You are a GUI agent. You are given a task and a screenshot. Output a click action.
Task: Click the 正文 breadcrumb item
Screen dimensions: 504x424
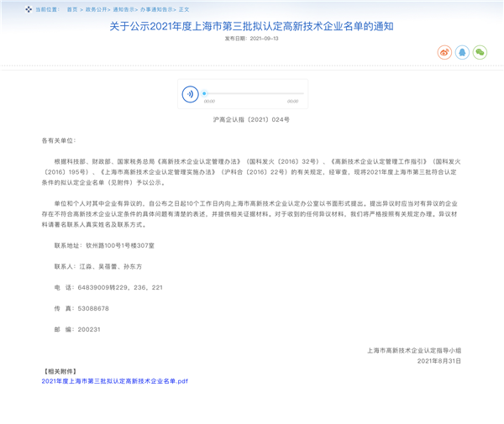[184, 9]
